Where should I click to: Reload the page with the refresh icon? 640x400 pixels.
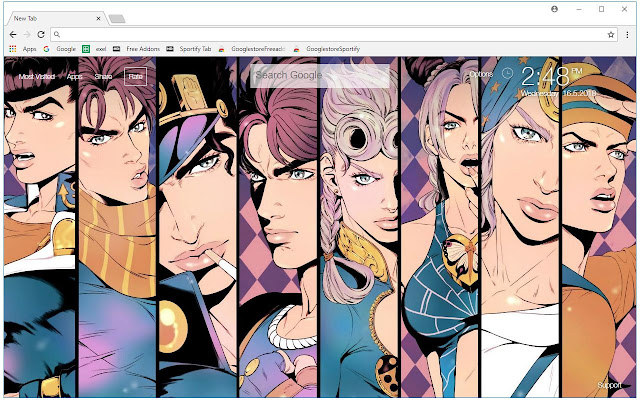click(41, 35)
